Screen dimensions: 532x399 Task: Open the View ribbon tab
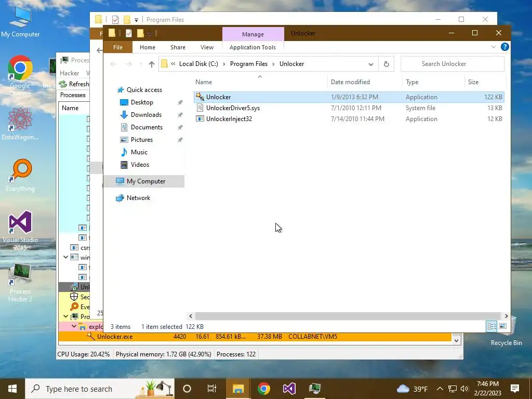click(x=207, y=47)
